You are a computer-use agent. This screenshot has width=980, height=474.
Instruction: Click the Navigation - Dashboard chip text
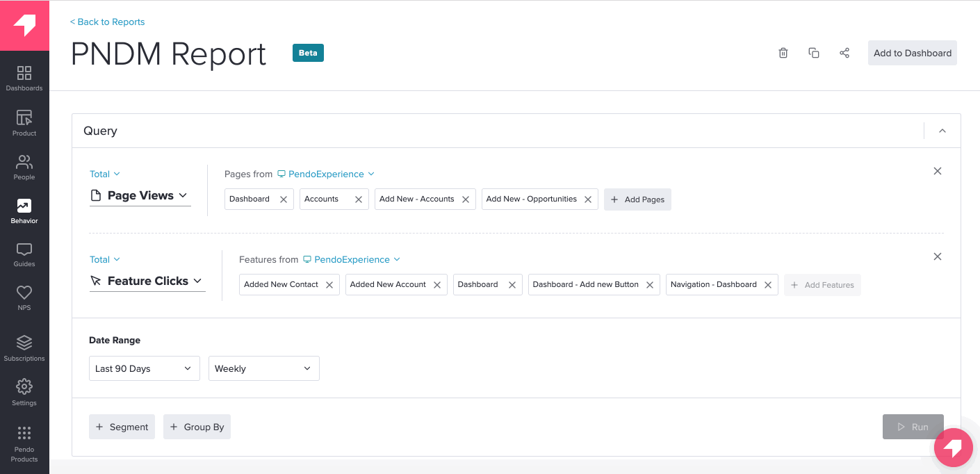[713, 284]
